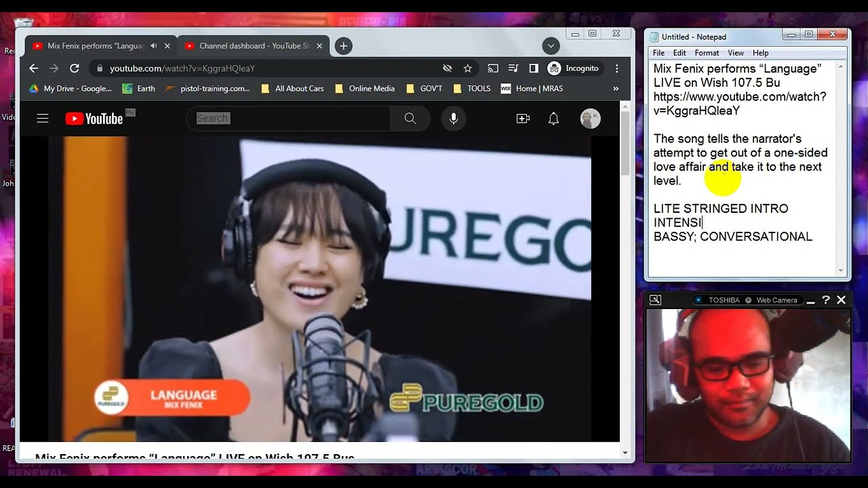Click the YouTube search magnifier button
Image resolution: width=868 pixels, height=488 pixels.
pyautogui.click(x=410, y=119)
